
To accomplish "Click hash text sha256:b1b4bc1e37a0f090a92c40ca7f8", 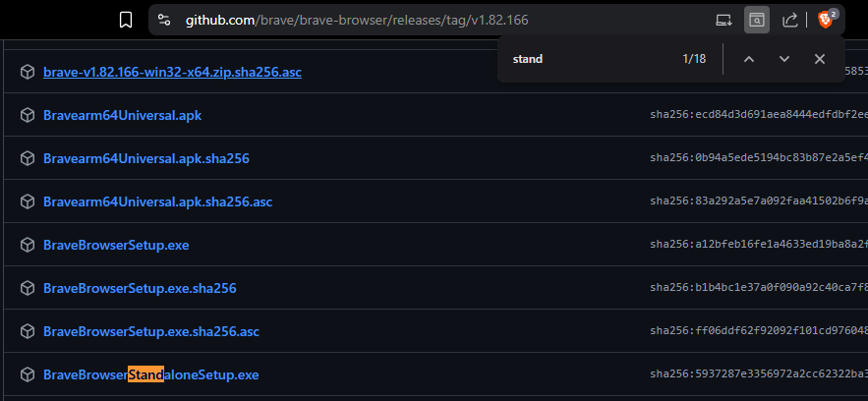I will [x=759, y=287].
